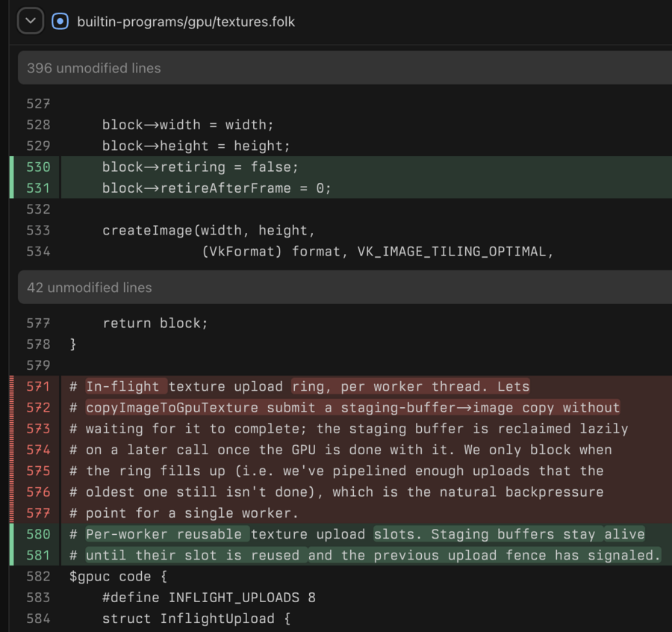Click the 'return block;' statement

[155, 323]
